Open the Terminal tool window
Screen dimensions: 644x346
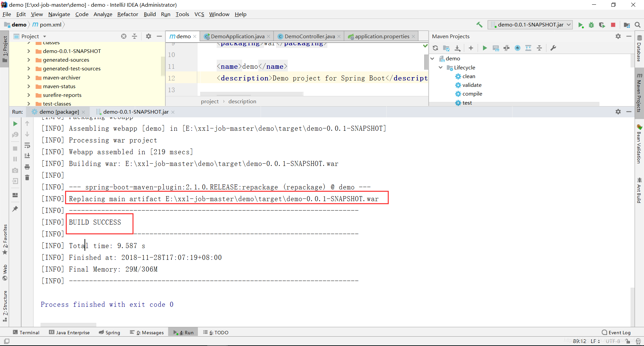(26, 332)
